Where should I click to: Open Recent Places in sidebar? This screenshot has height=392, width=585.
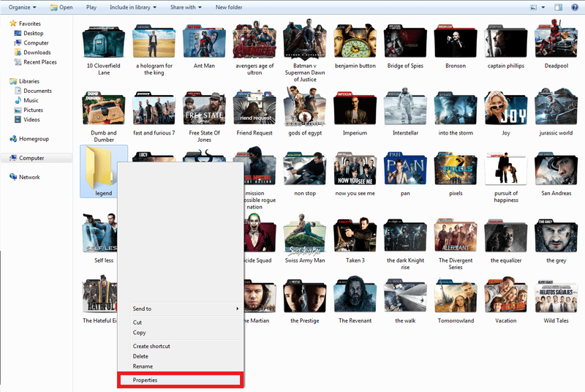coord(35,62)
